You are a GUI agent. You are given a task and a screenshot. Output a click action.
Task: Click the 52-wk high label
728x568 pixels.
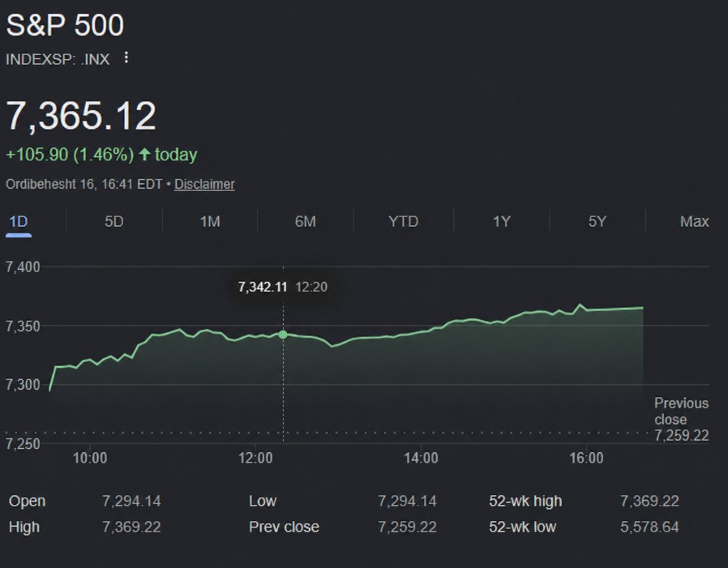point(525,502)
